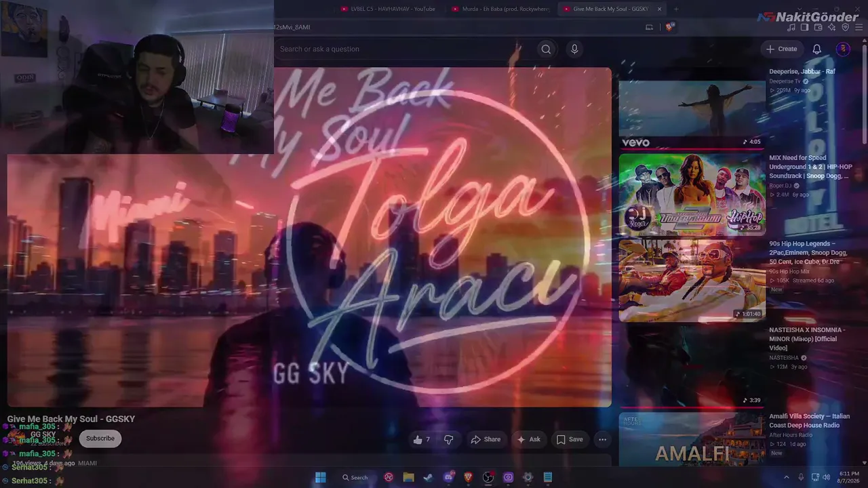Open Steam from the taskbar
This screenshot has width=868, height=488.
pyautogui.click(x=428, y=477)
